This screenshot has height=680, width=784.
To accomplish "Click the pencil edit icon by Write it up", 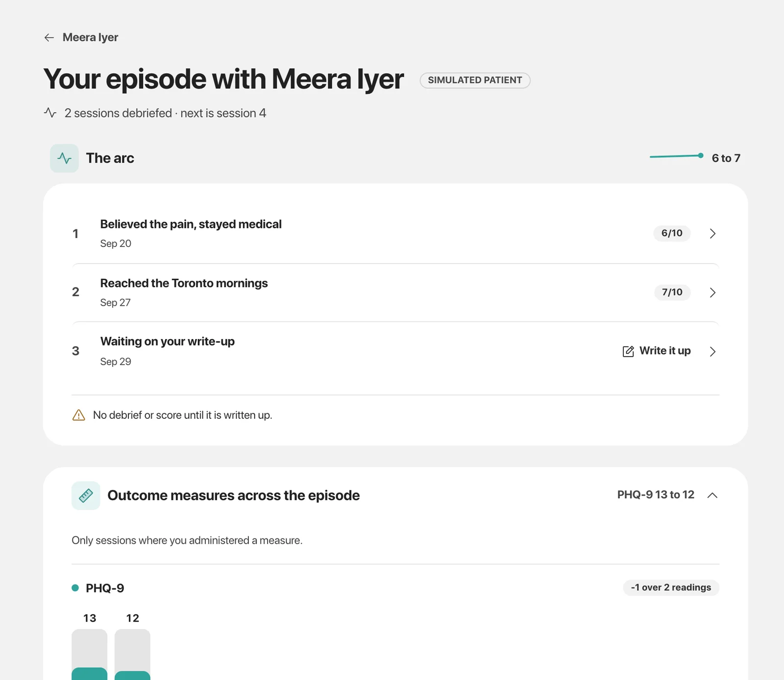I will coord(628,351).
